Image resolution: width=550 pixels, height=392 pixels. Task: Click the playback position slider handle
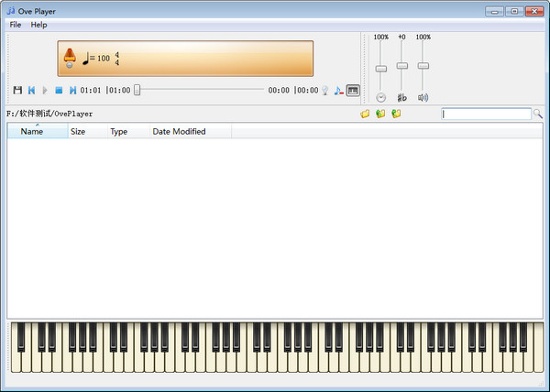137,90
